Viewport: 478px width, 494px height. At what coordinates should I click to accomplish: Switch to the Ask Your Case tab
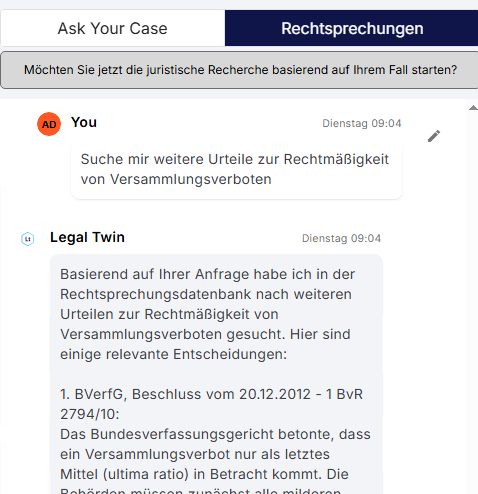coord(113,28)
